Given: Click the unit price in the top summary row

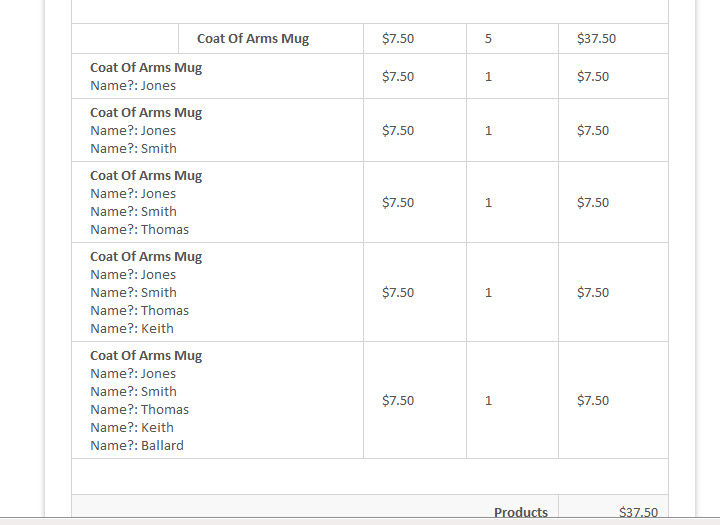Looking at the screenshot, I should (398, 39).
